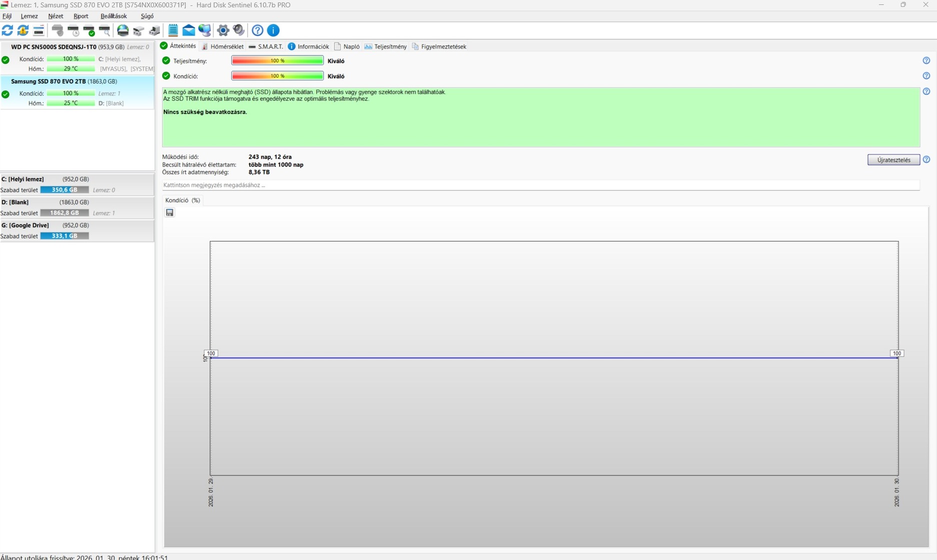
Task: Click the 333,1 GB free space bar
Action: [x=65, y=236]
